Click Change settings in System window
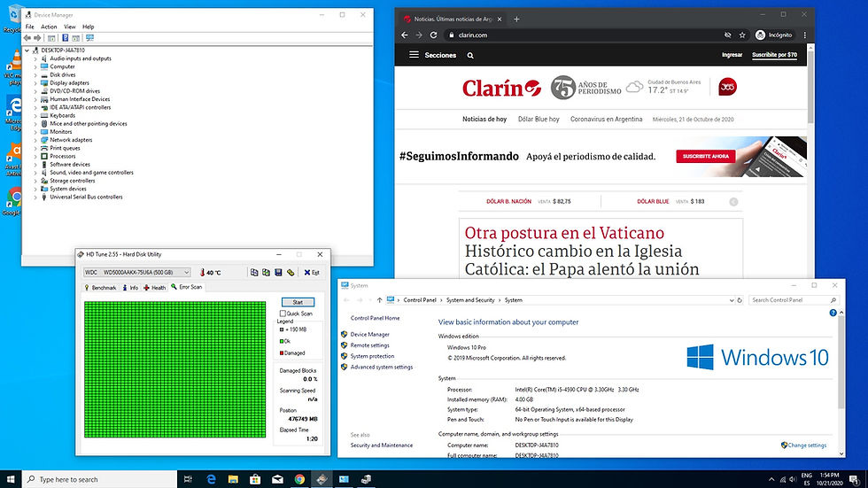 coord(807,445)
